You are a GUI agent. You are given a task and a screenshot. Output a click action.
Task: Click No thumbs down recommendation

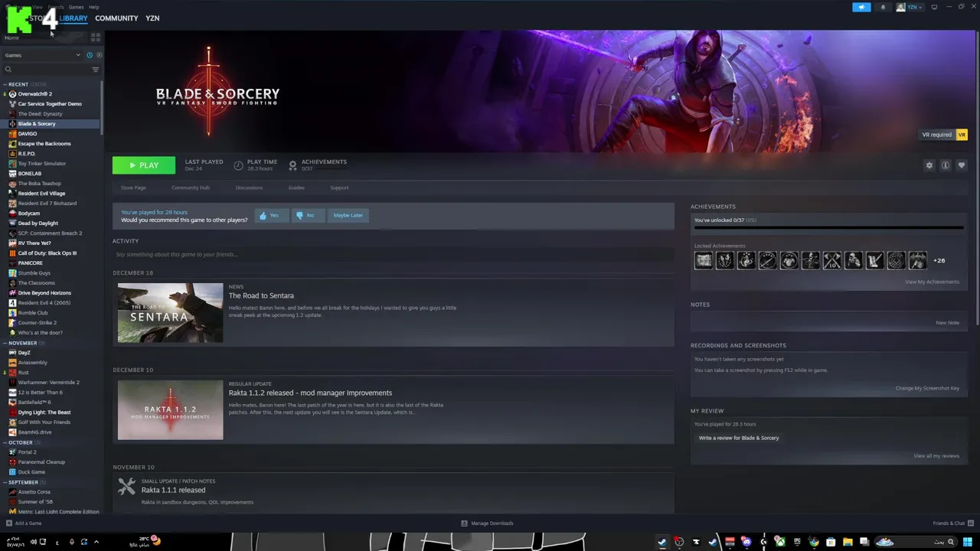(x=306, y=216)
